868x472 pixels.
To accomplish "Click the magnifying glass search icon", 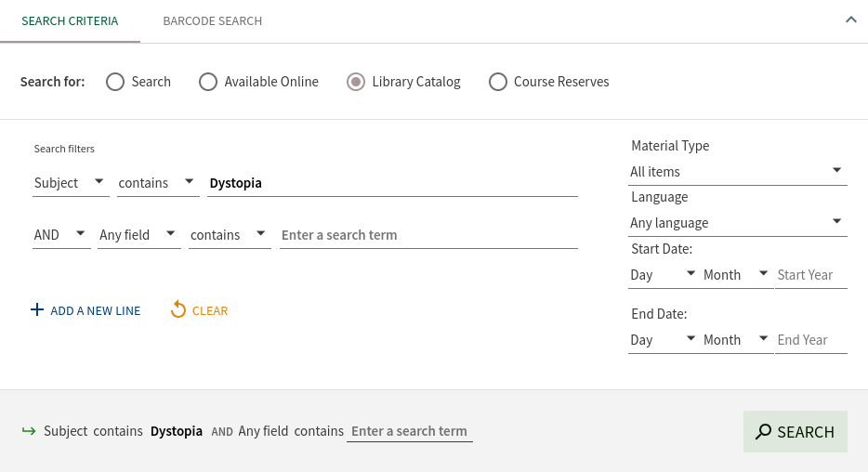I will [x=763, y=431].
